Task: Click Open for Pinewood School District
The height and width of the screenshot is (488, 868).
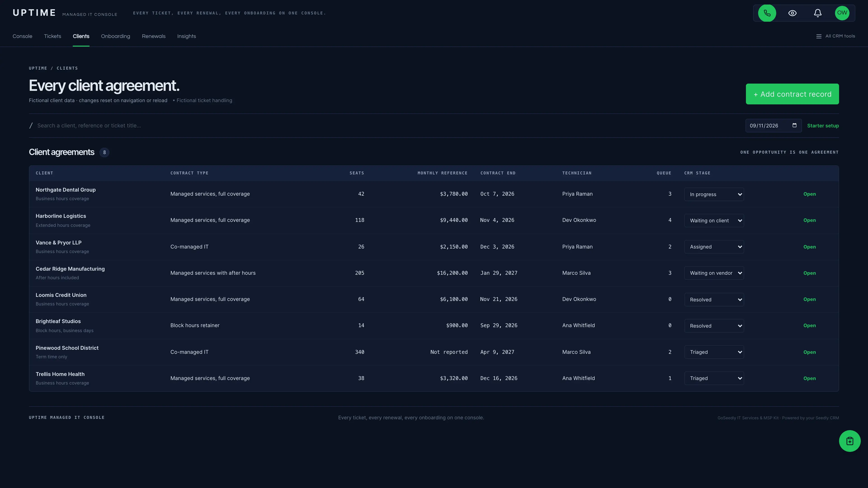Action: (x=809, y=352)
